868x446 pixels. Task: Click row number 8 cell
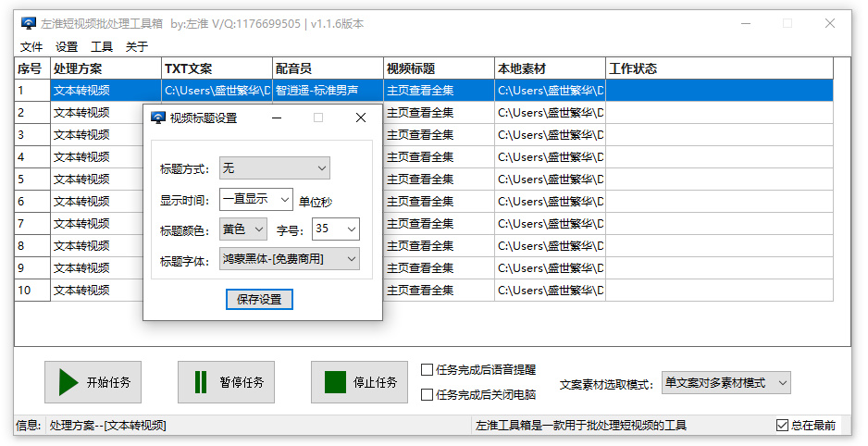coord(32,245)
